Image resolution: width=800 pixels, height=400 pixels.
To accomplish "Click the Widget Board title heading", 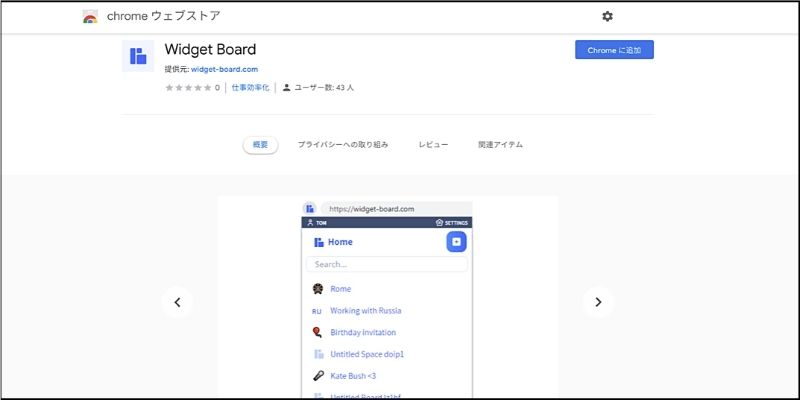I will point(210,49).
